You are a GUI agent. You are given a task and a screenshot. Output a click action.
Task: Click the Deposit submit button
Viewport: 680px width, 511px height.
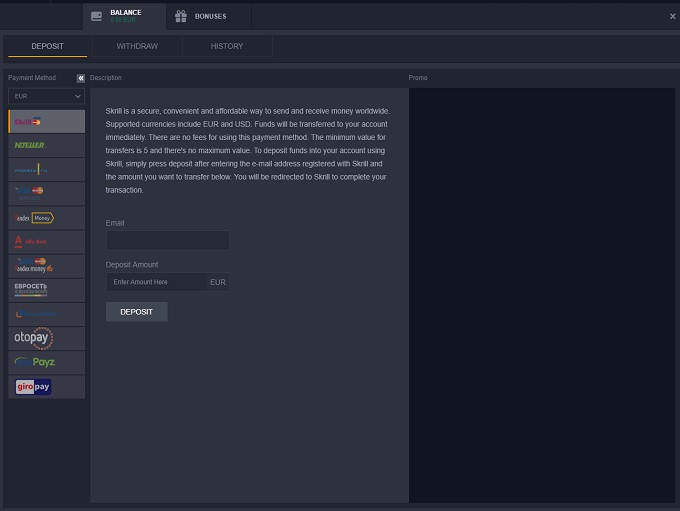[137, 312]
